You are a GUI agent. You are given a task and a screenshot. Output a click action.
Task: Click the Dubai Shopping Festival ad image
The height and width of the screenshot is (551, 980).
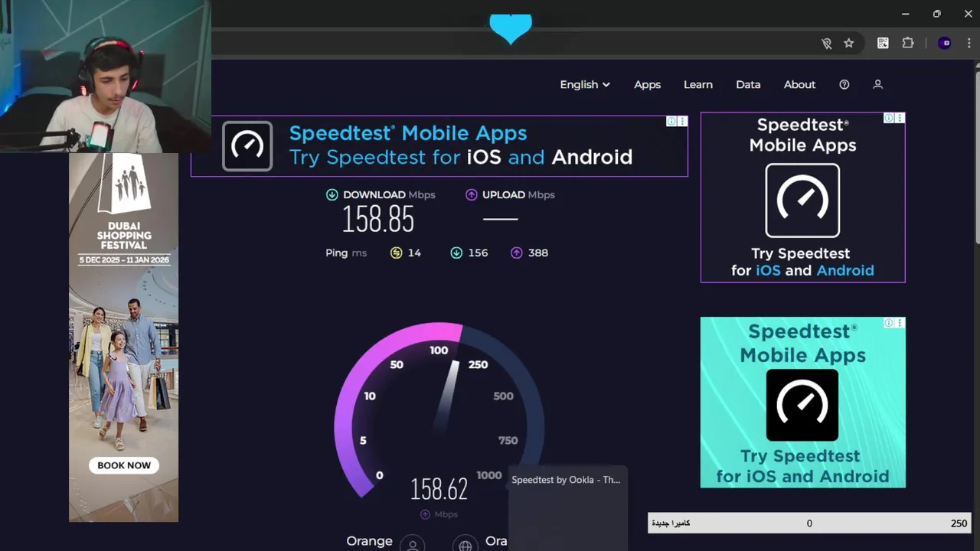[124, 337]
